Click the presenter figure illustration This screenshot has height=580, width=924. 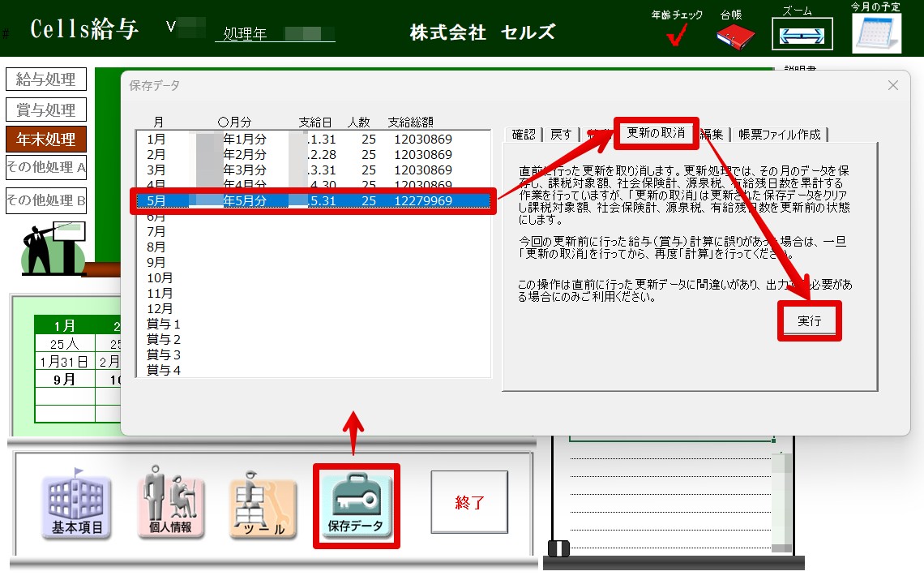[53, 247]
